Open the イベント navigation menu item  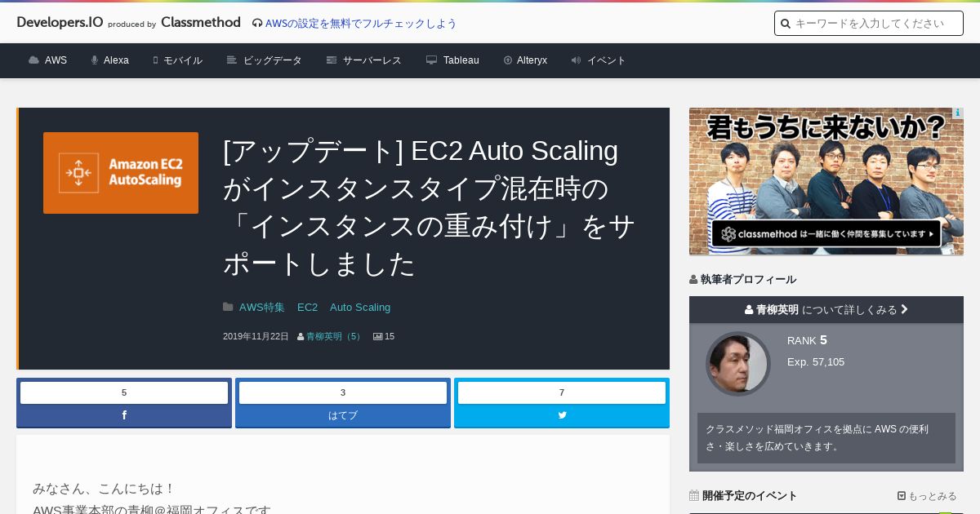click(599, 60)
